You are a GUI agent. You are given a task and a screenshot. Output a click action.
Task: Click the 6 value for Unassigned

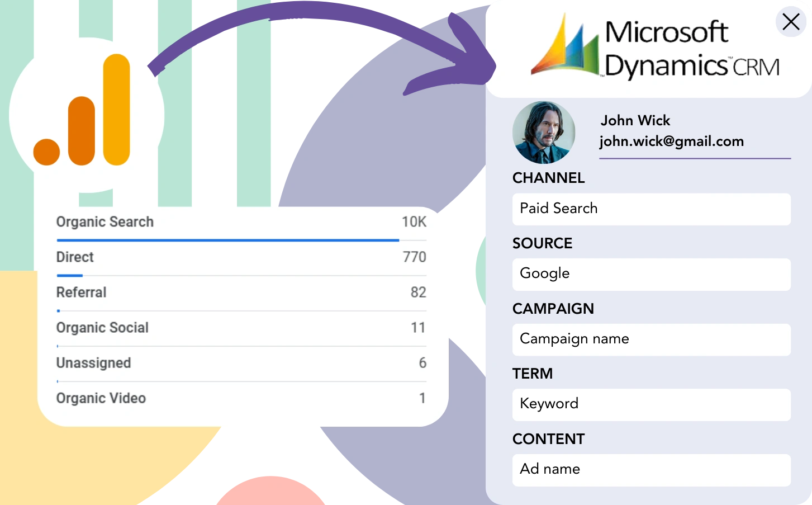pos(422,363)
